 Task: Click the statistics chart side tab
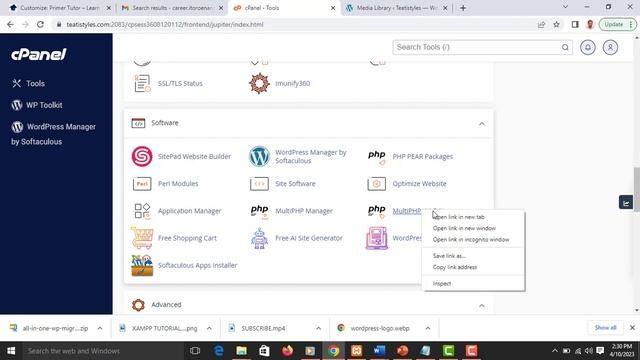[x=626, y=202]
